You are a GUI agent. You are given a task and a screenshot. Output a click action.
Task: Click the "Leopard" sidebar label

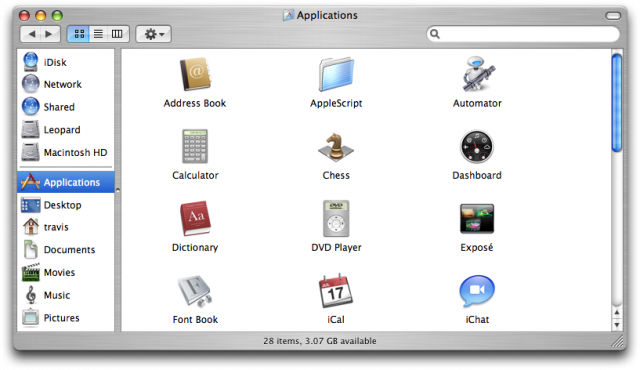pyautogui.click(x=62, y=130)
